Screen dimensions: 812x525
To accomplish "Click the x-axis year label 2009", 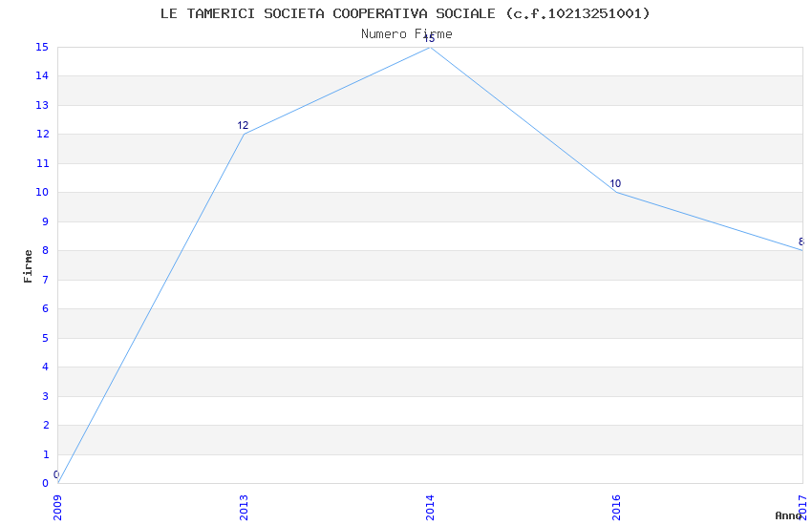I will 57,508.
